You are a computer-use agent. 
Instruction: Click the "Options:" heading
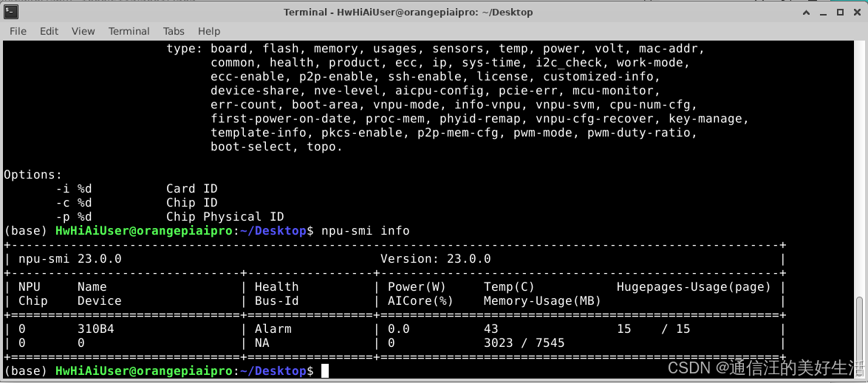click(x=33, y=175)
